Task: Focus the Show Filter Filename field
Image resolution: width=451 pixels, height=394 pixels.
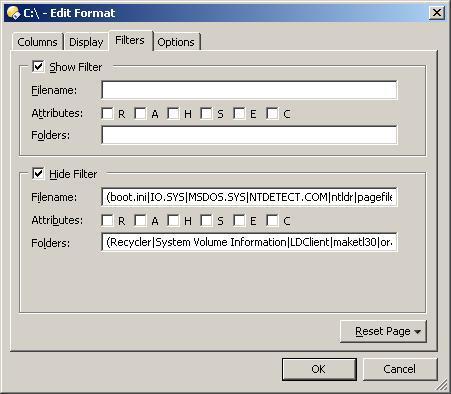Action: click(249, 90)
